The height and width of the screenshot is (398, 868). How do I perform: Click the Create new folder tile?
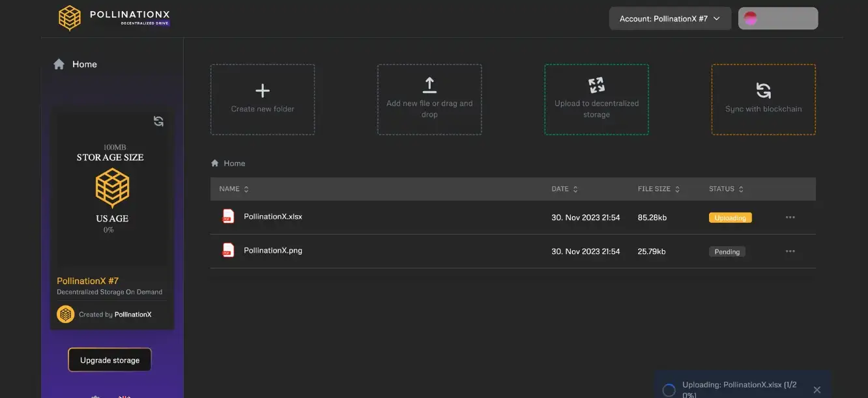263,100
